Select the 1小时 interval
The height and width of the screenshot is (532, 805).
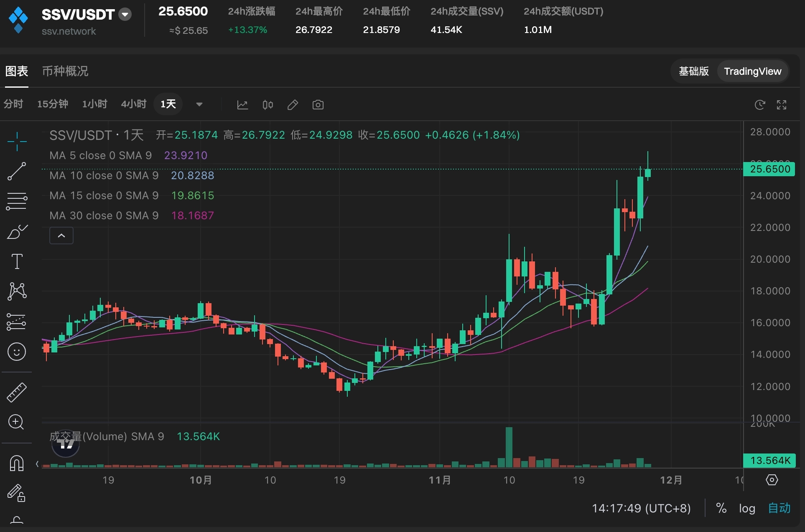(95, 104)
